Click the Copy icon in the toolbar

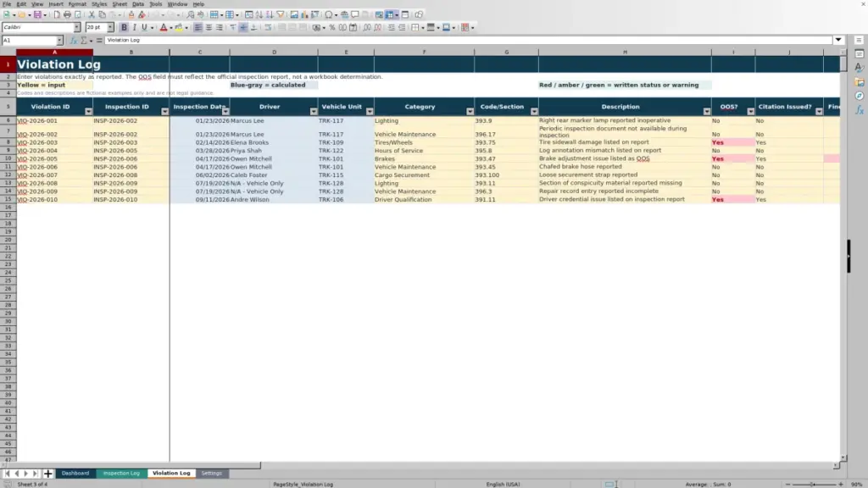click(x=102, y=15)
